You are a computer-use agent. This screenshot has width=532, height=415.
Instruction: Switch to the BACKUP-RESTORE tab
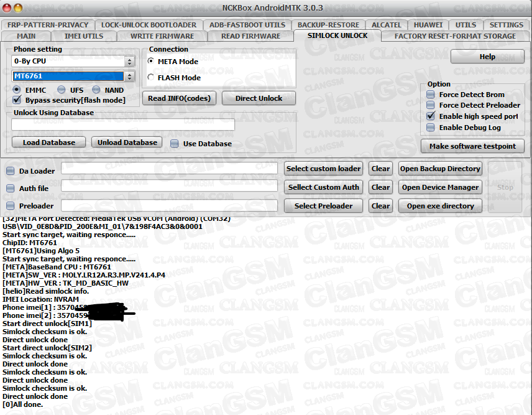[x=328, y=25]
